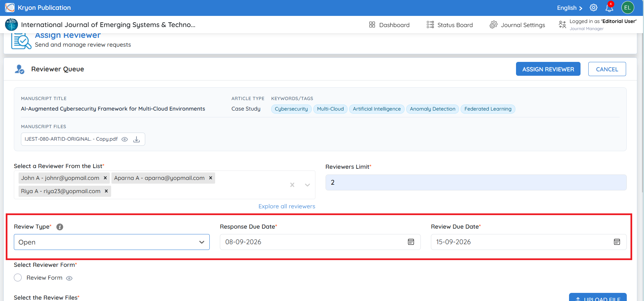644x301 pixels.
Task: Preview the Review Form with eye icon
Action: click(69, 278)
